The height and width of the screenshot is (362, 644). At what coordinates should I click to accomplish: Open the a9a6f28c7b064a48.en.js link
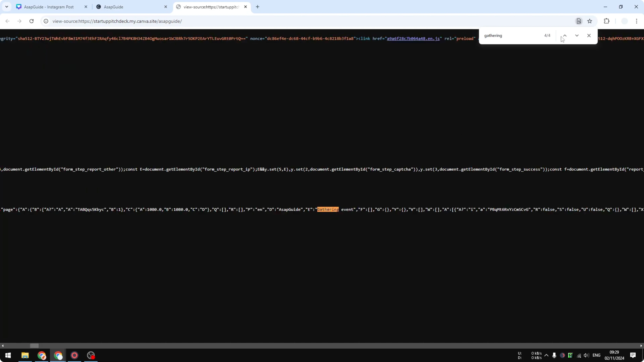coord(412,38)
